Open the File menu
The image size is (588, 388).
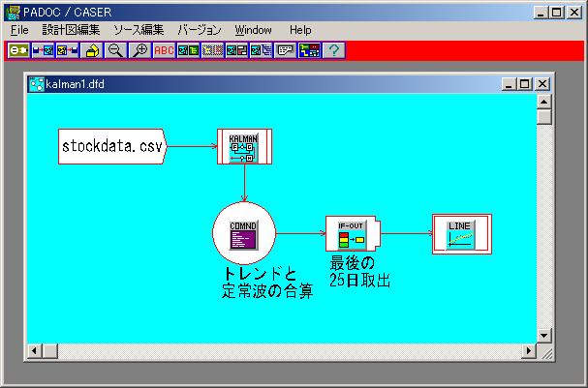click(x=19, y=30)
